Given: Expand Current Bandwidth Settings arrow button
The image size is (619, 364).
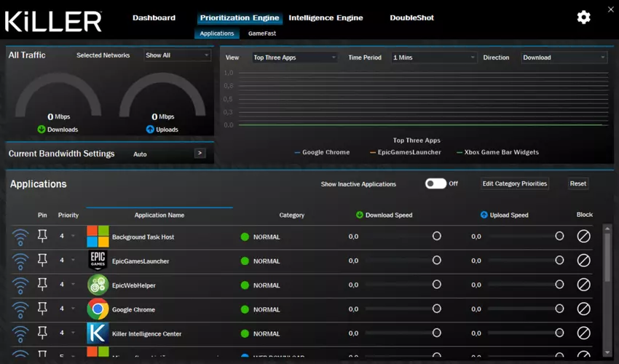Looking at the screenshot, I should (x=200, y=154).
